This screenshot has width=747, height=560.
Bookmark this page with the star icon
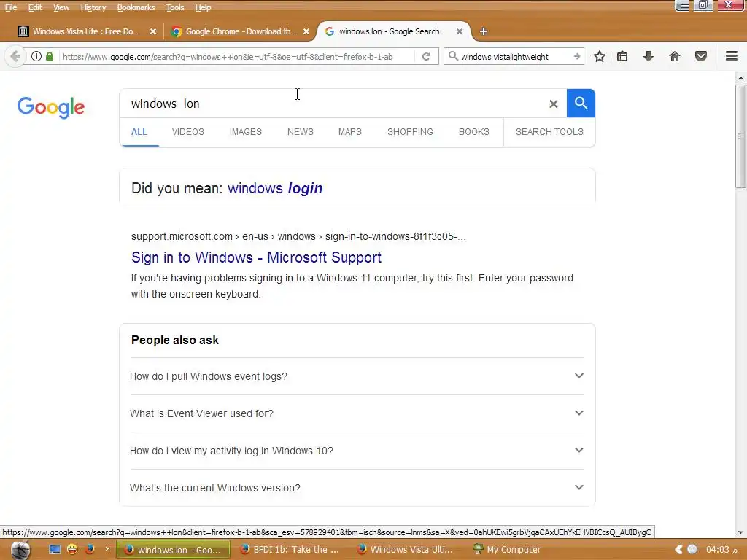[x=600, y=57]
